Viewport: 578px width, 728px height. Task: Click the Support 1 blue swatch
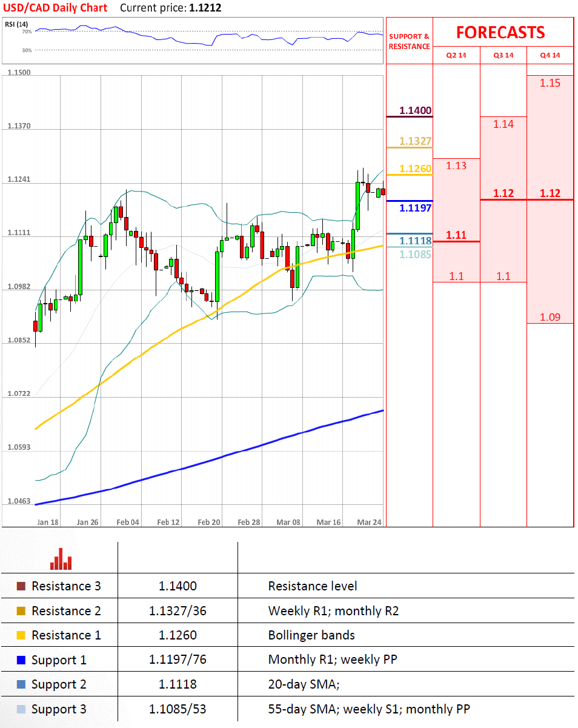21,660
